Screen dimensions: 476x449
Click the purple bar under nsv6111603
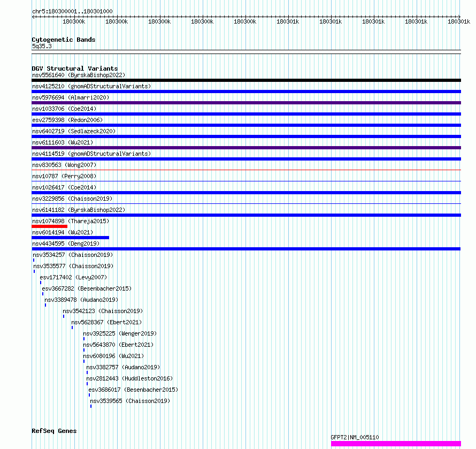246,148
